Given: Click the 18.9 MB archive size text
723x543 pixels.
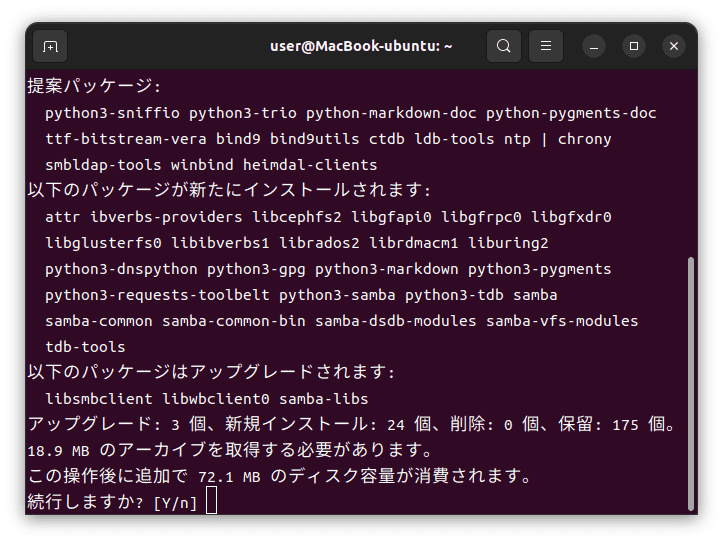Looking at the screenshot, I should click(58, 451).
